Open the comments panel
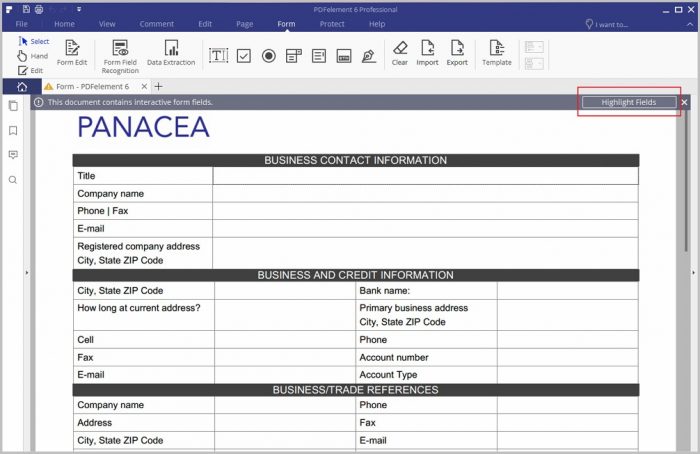The image size is (700, 454). pyautogui.click(x=13, y=155)
